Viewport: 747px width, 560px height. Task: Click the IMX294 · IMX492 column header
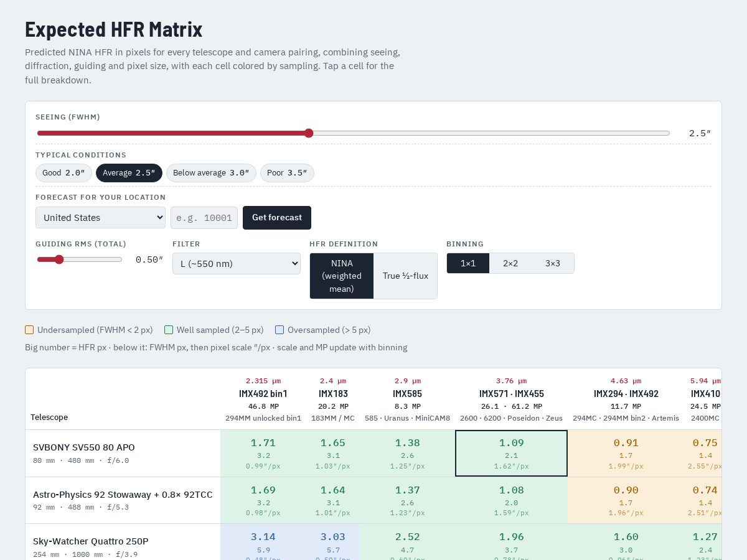(626, 399)
